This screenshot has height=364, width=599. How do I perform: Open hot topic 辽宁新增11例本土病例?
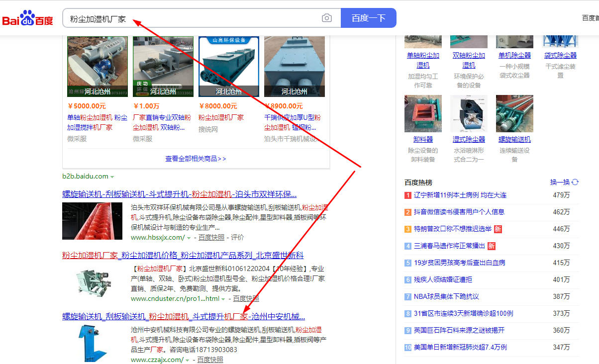(460, 195)
